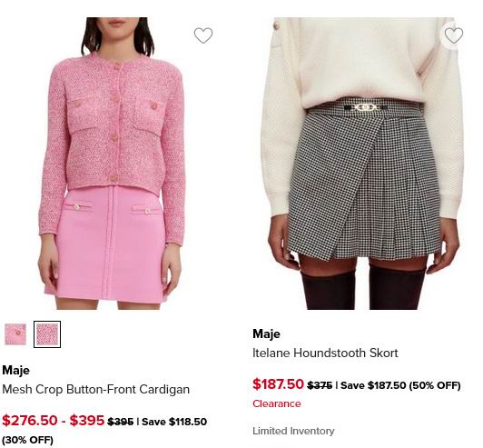This screenshot has width=483, height=448.
Task: Open the houndstooth skort product image
Action: (x=363, y=164)
